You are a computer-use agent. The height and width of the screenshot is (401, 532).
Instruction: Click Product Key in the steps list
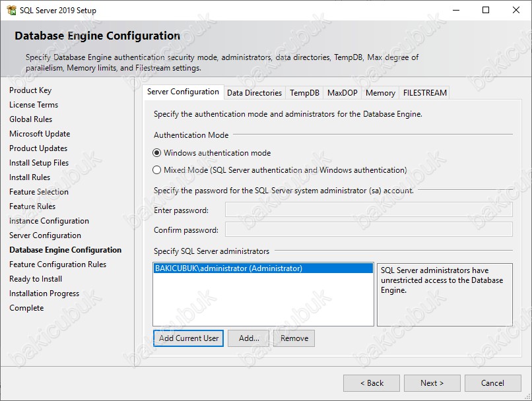[30, 90]
